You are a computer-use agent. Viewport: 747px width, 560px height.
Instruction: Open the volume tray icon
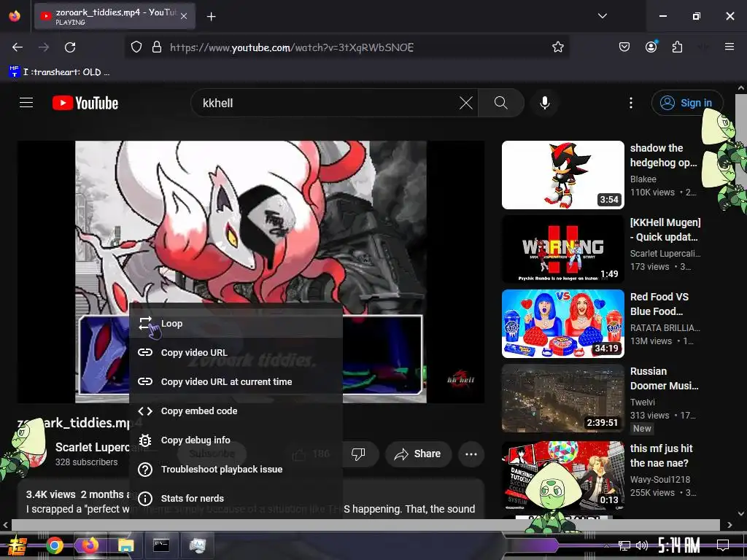(x=642, y=545)
